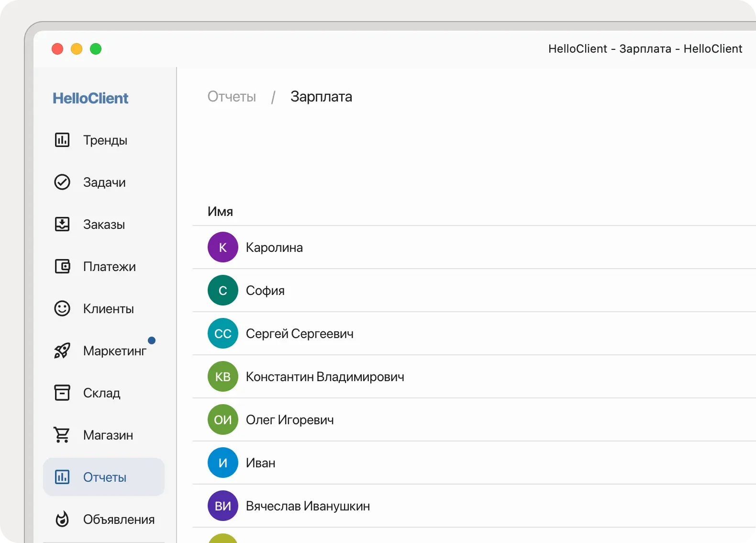Click the HelloClient logo
Screen dimensions: 756x543
[x=90, y=98]
